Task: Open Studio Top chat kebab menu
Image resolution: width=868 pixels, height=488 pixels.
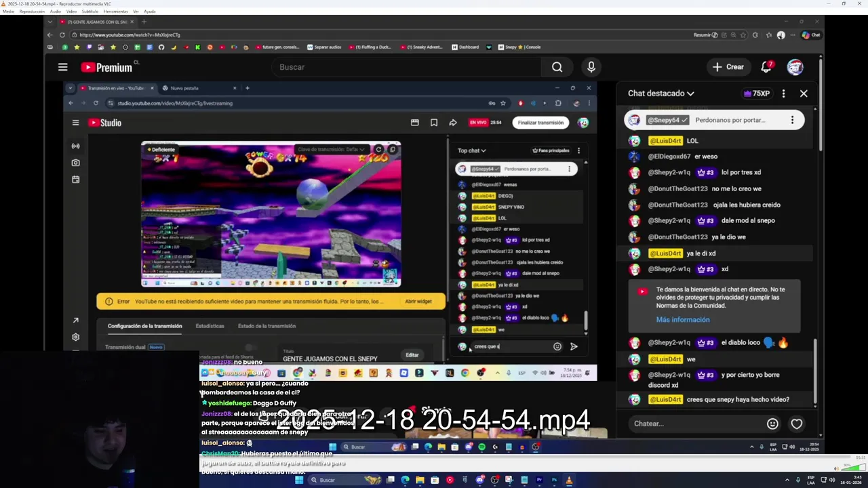Action: click(x=578, y=150)
